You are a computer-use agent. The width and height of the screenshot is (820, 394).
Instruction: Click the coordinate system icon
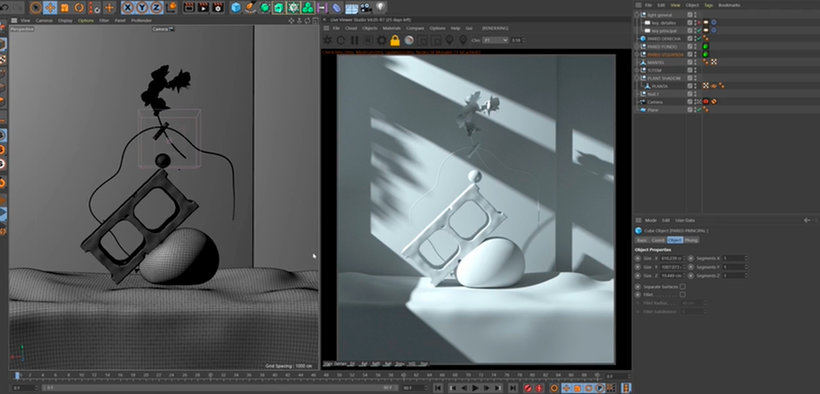pos(172,7)
